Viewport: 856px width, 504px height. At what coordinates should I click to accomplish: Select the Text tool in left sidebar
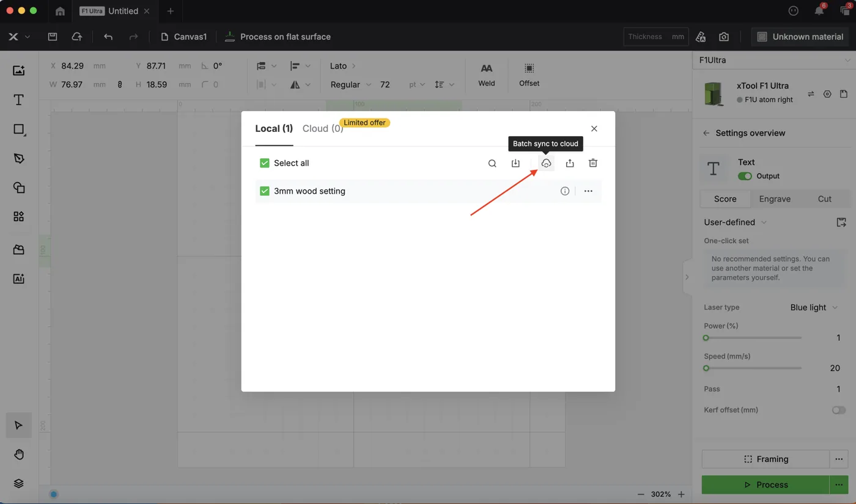coord(19,100)
